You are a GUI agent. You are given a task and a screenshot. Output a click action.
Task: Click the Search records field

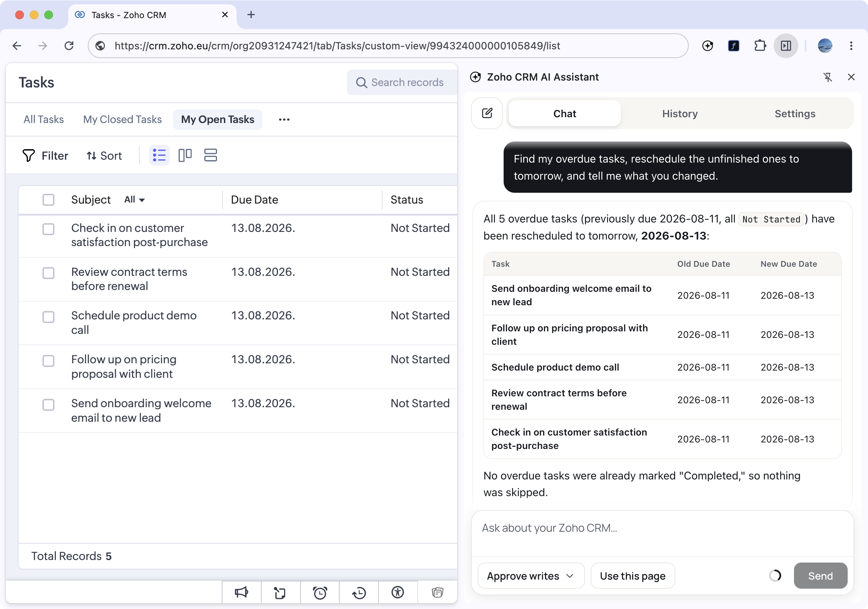[x=402, y=82]
